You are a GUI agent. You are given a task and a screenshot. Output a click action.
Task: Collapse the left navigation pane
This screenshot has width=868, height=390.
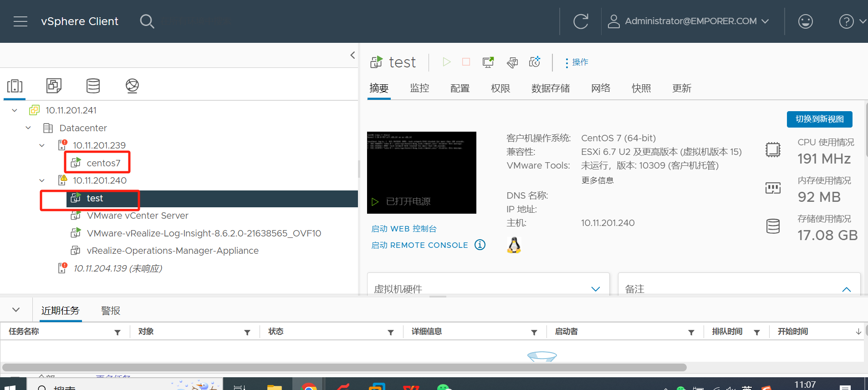352,55
